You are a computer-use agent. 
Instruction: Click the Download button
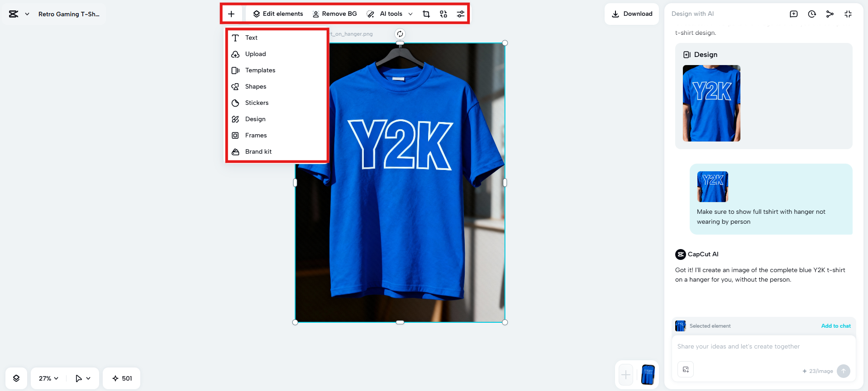[632, 14]
